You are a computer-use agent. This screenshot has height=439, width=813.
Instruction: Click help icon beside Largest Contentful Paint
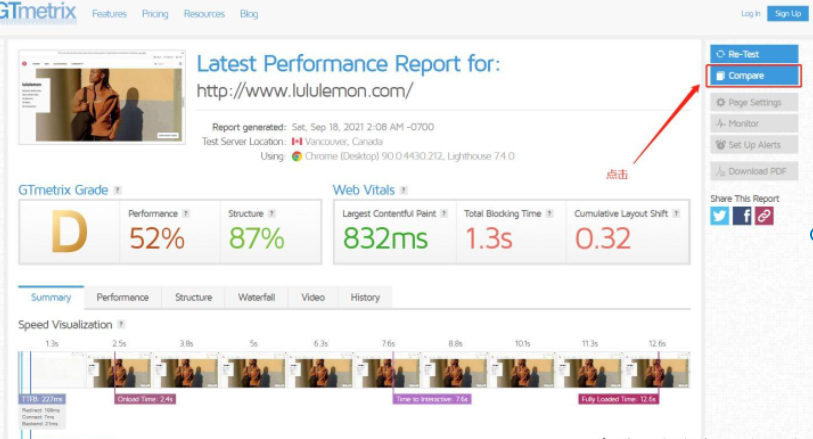pos(444,214)
